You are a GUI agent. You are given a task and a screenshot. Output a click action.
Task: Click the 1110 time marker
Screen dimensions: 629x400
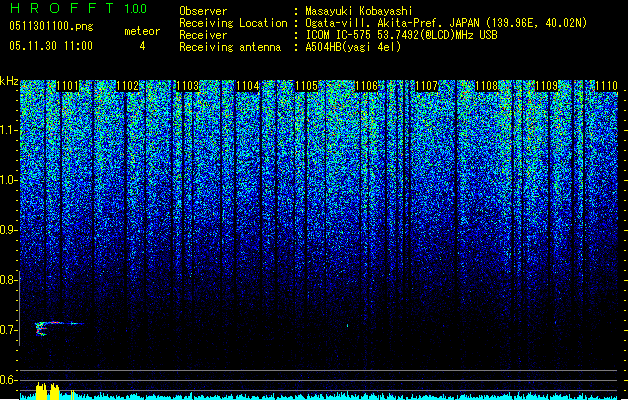click(x=606, y=86)
